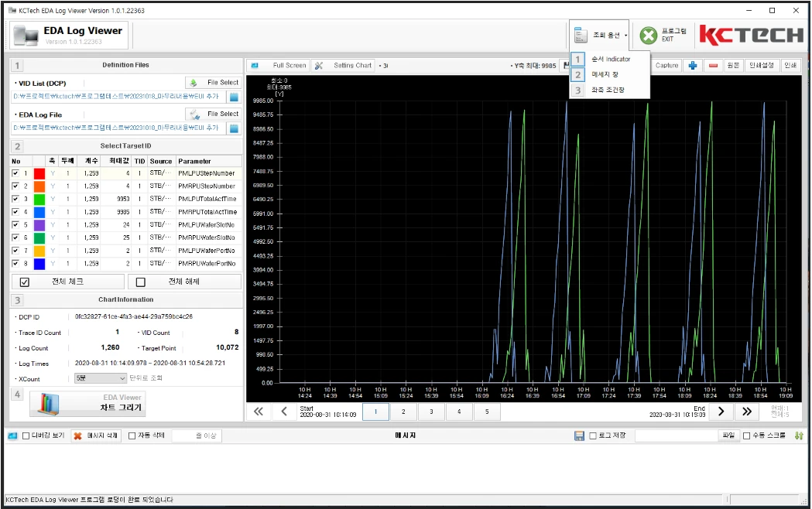Enable the 자동 삭제 auto-delete checkbox
This screenshot has height=509, width=812.
pos(132,436)
